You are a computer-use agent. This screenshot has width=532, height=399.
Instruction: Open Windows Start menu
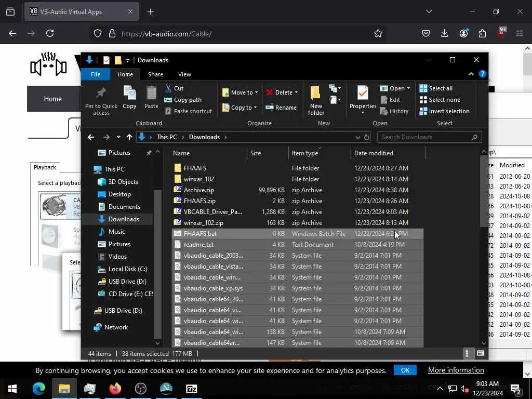[x=12, y=389]
